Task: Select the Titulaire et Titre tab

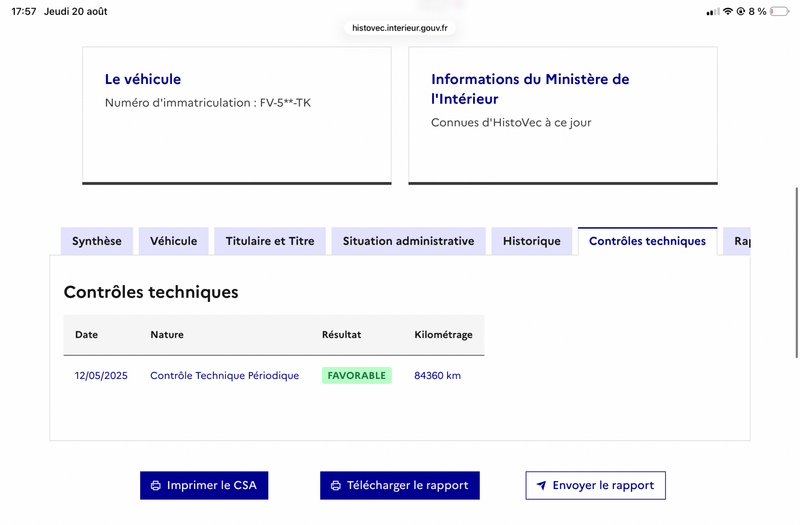Action: tap(270, 241)
